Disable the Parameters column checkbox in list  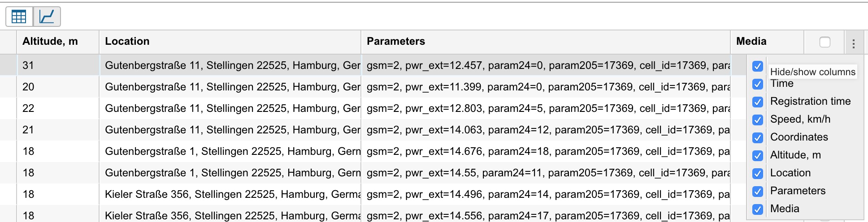coord(758,192)
